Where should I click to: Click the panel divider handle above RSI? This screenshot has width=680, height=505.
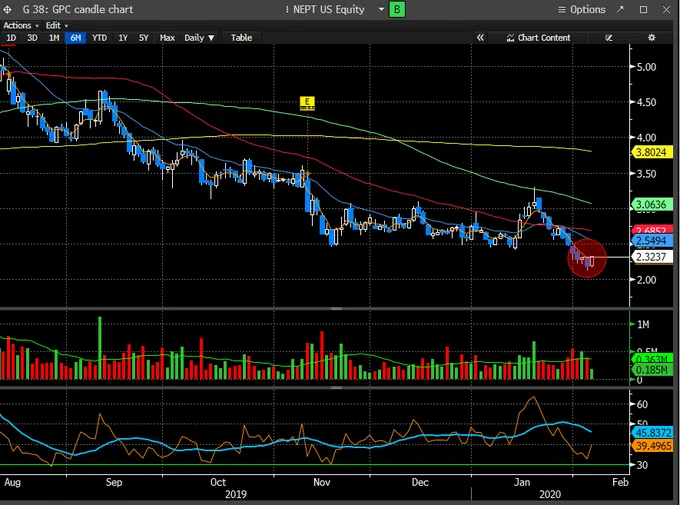pyautogui.click(x=336, y=387)
